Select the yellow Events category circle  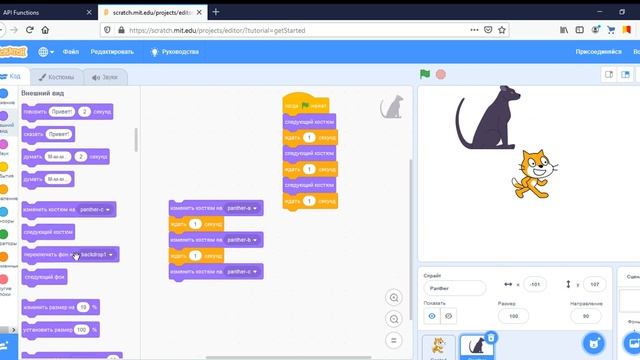pyautogui.click(x=4, y=167)
